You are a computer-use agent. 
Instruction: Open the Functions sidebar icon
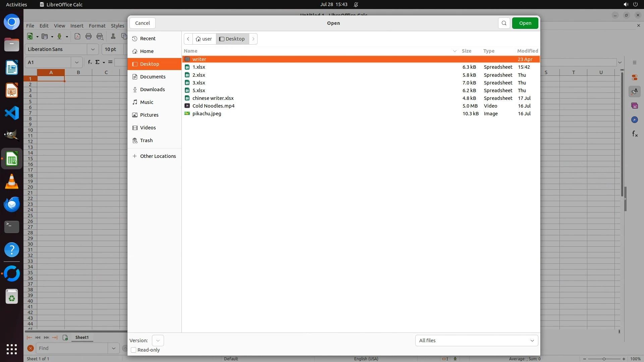coord(635,134)
